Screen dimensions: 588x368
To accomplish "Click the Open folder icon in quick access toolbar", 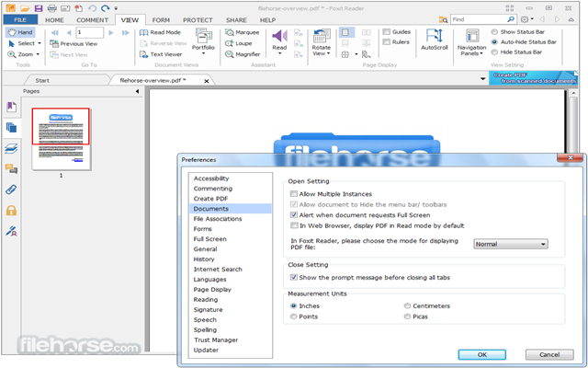I will (x=25, y=8).
